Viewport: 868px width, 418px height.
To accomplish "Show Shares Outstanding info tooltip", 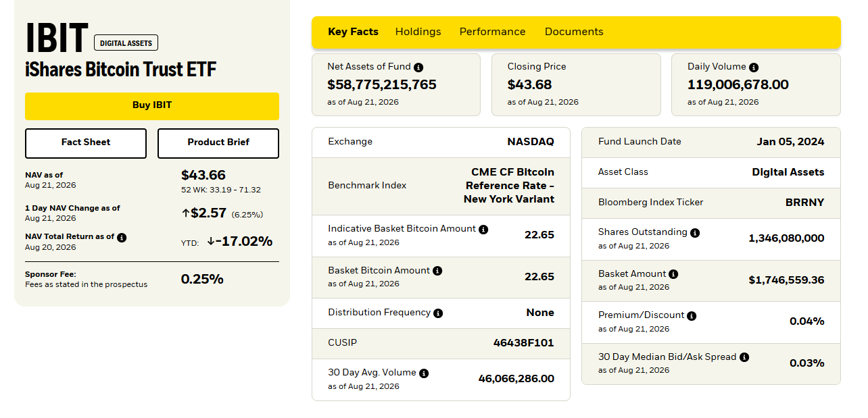I will point(695,233).
